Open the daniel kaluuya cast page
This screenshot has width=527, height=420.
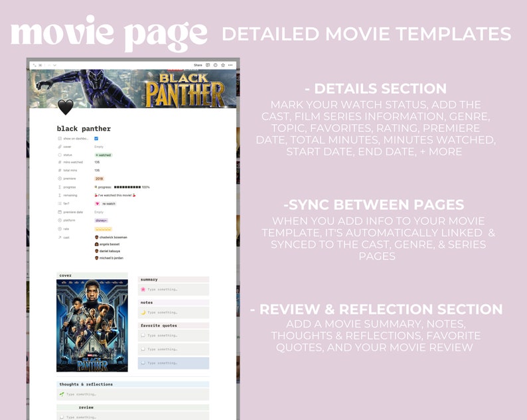click(x=108, y=251)
